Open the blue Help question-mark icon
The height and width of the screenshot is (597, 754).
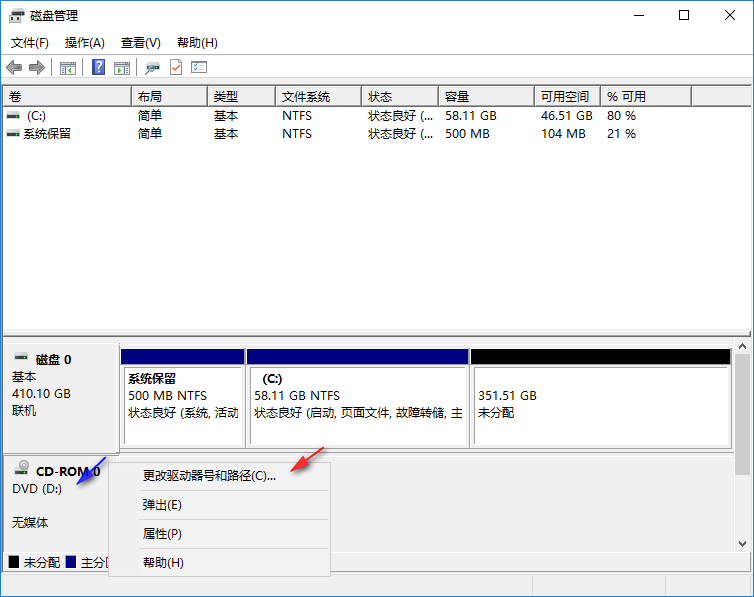[x=98, y=67]
